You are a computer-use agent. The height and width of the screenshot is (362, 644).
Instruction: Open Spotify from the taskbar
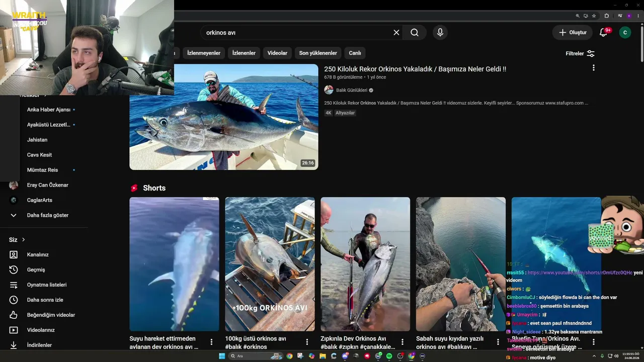389,356
